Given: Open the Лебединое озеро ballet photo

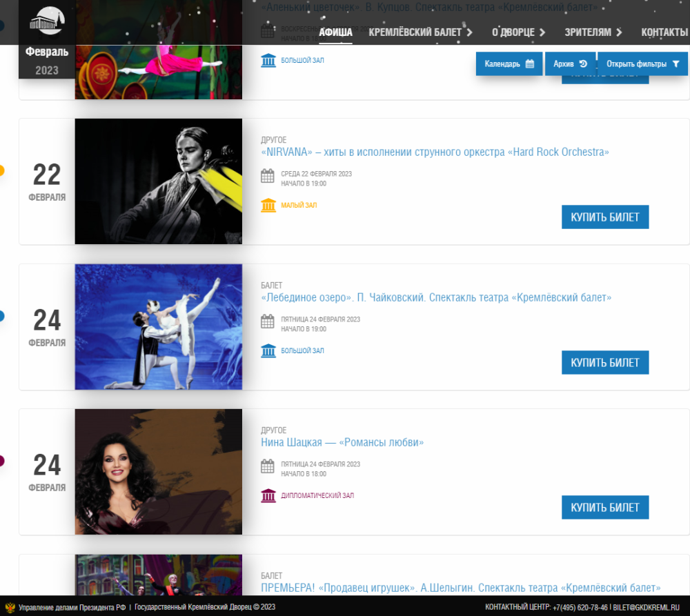Looking at the screenshot, I should [x=159, y=327].
